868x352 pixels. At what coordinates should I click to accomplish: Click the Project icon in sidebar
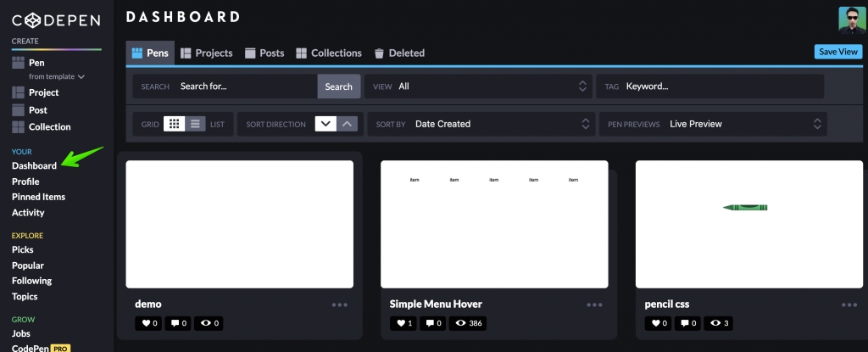coord(19,92)
